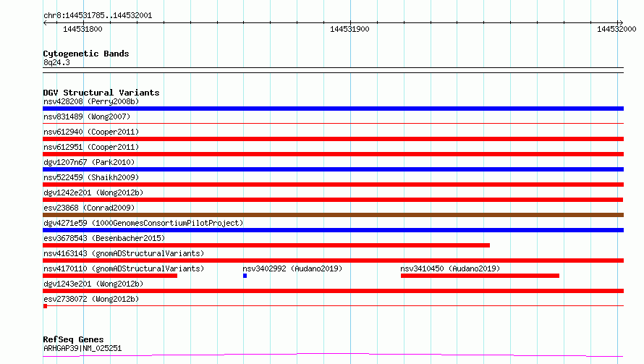Select the brown esv23868 variant bar
The height and width of the screenshot is (364, 644).
coord(333,215)
